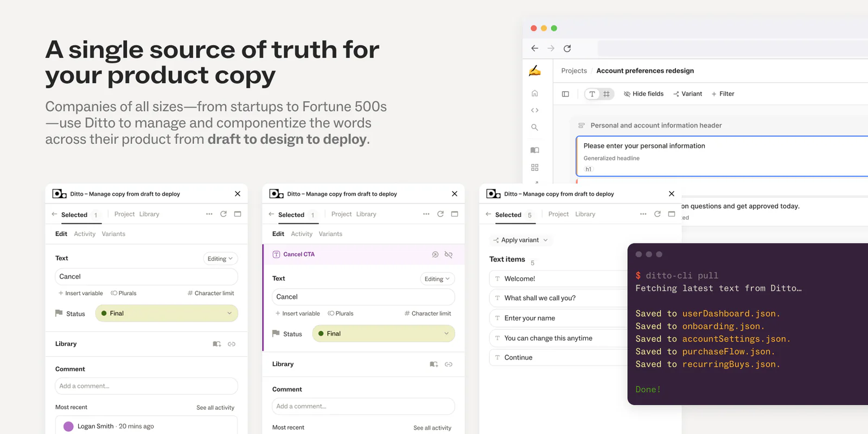Open the Variant option in toolbar
The width and height of the screenshot is (868, 434).
[687, 94]
